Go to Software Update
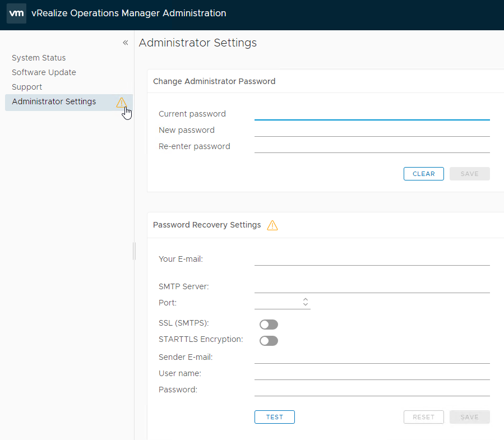Viewport: 504px width, 440px height. 44,72
